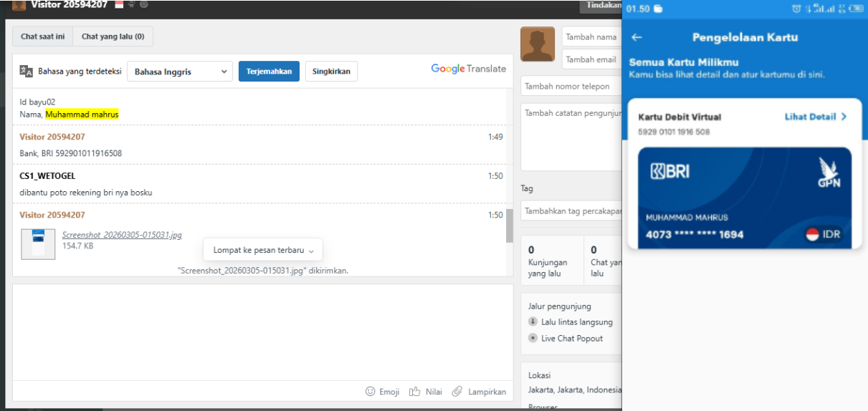
Task: Click message Bank, BRI 592901011916508
Action: tap(71, 153)
